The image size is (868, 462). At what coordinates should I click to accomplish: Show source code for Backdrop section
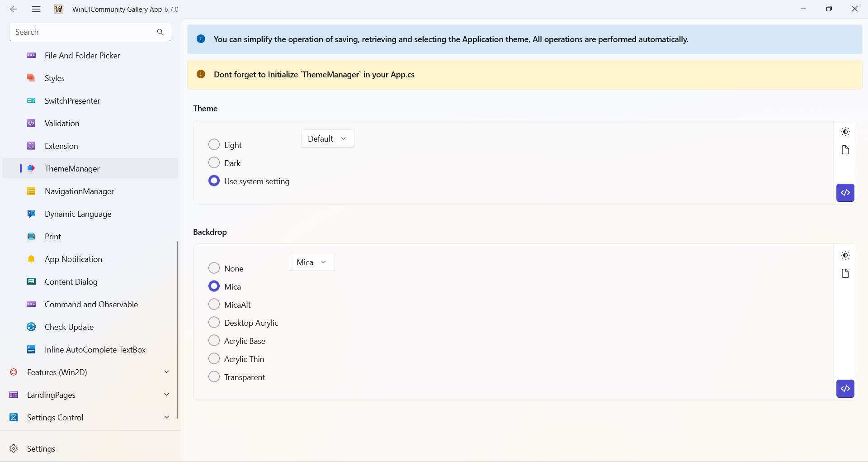(x=845, y=389)
